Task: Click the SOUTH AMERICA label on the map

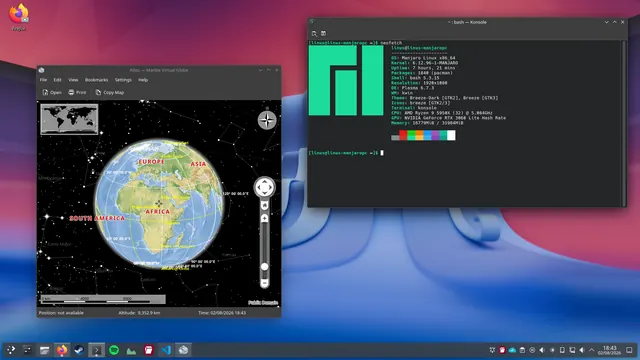Action: [x=97, y=218]
